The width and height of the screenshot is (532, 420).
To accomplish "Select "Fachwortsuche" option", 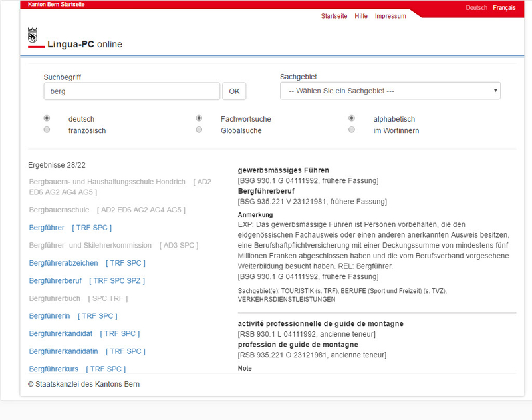I will [x=199, y=118].
